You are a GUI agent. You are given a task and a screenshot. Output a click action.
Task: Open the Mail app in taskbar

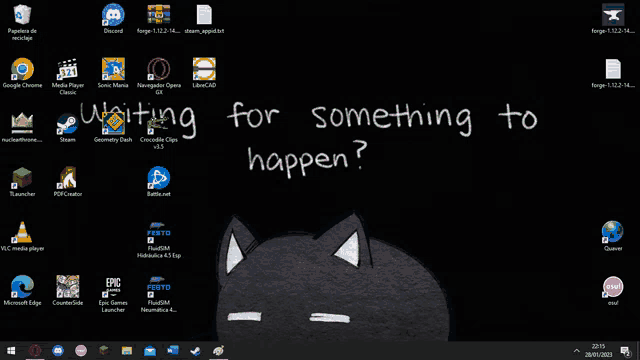pyautogui.click(x=150, y=351)
